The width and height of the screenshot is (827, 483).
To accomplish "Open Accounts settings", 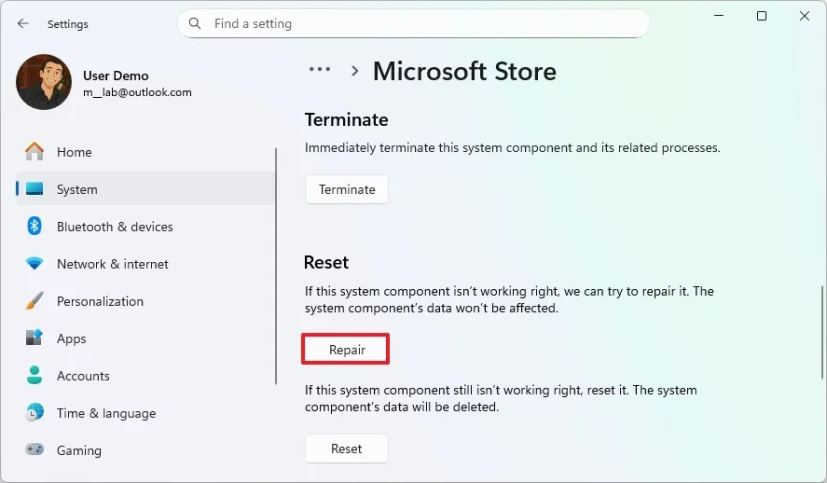I will [x=146, y=376].
